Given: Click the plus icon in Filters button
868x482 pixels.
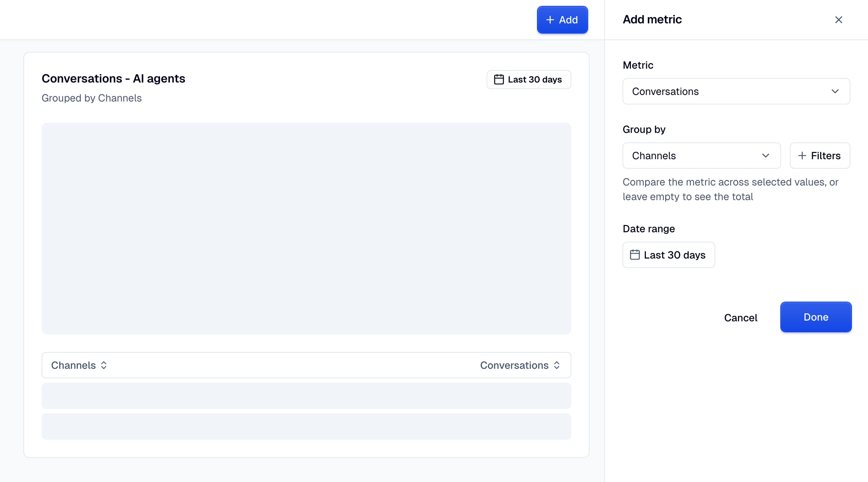Looking at the screenshot, I should (802, 156).
